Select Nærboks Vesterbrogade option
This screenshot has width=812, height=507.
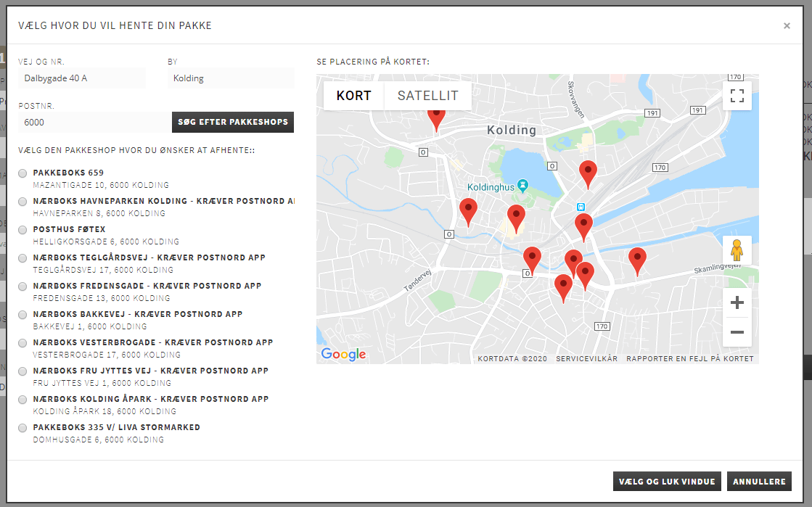[x=22, y=343]
